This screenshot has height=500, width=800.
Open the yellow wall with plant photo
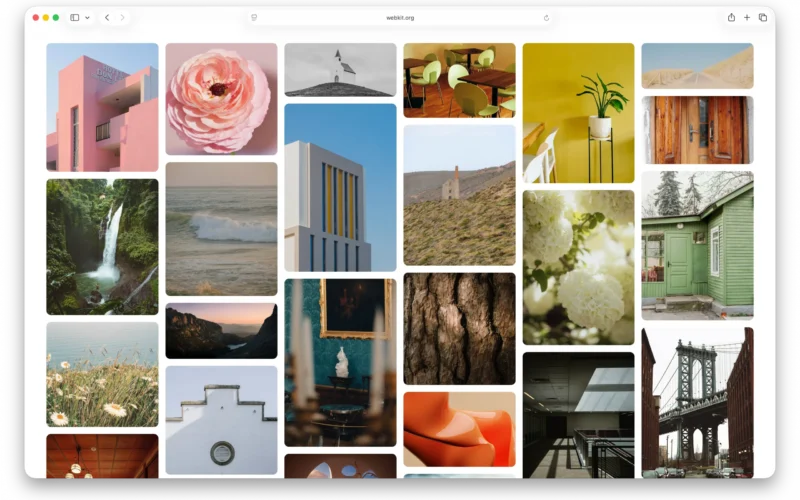click(x=579, y=113)
